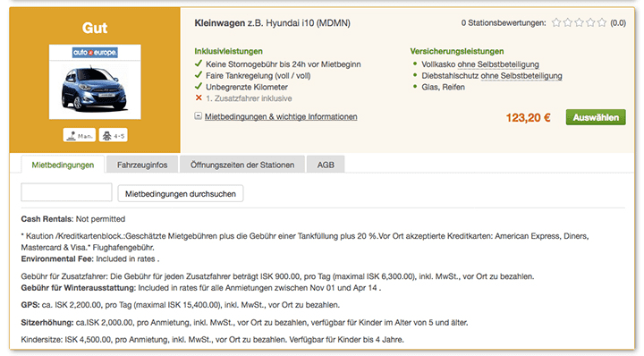Click the green Auswählen button
644x356 pixels.
coord(596,117)
